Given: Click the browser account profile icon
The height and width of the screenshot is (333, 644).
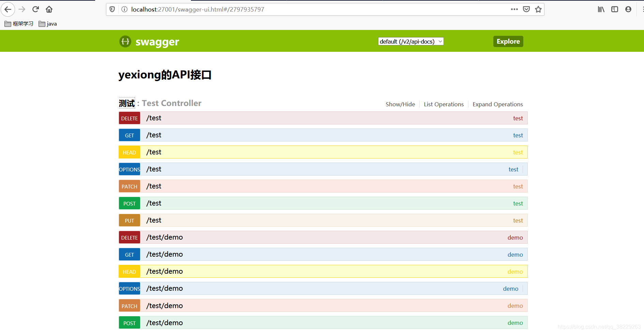Looking at the screenshot, I should point(628,9).
